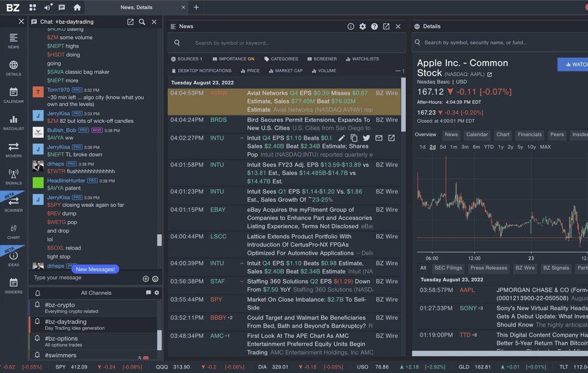The height and width of the screenshot is (373, 588).
Task: Open the Screener filter dropdown
Action: (x=322, y=59)
